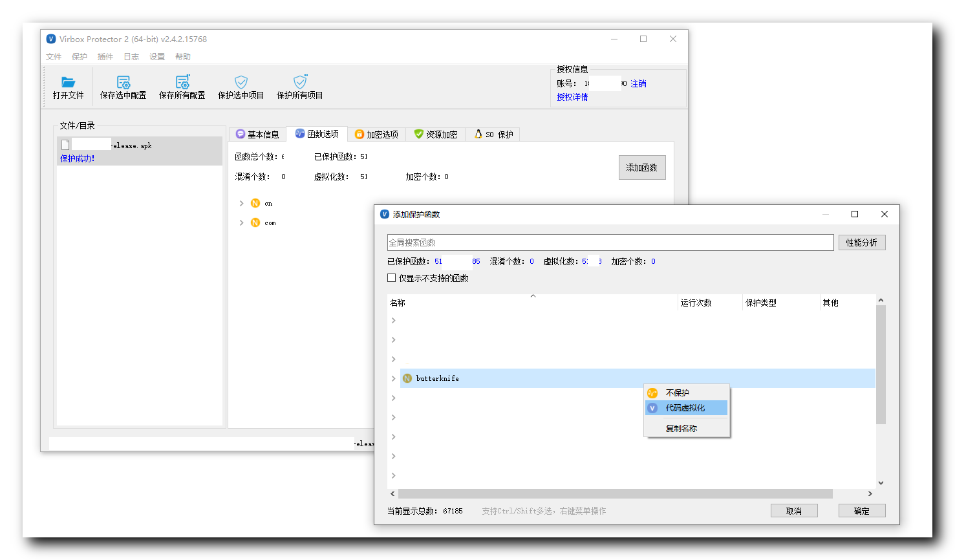Click the 注销 logout link

pyautogui.click(x=638, y=83)
